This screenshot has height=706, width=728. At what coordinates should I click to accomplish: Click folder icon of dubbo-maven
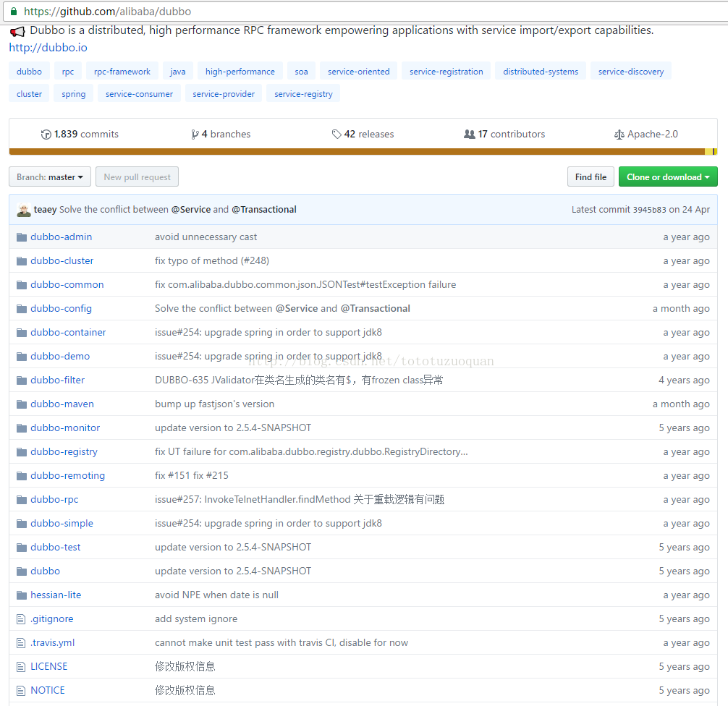(22, 404)
